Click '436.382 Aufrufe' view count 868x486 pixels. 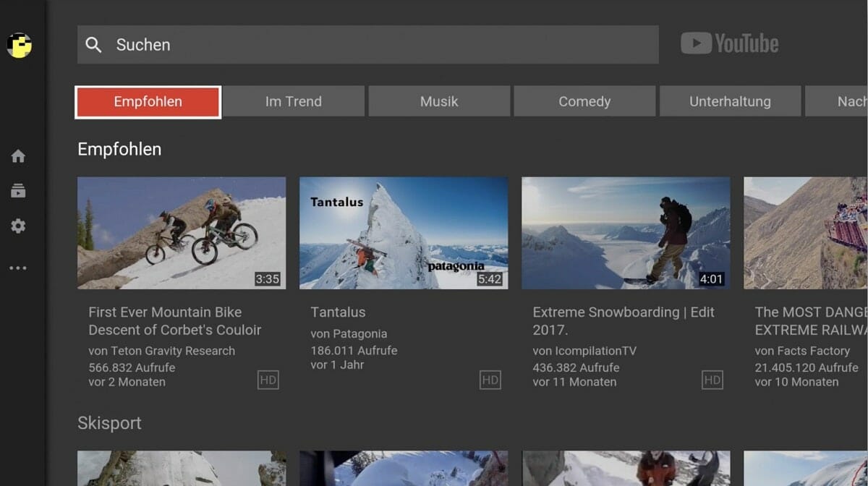(x=576, y=367)
